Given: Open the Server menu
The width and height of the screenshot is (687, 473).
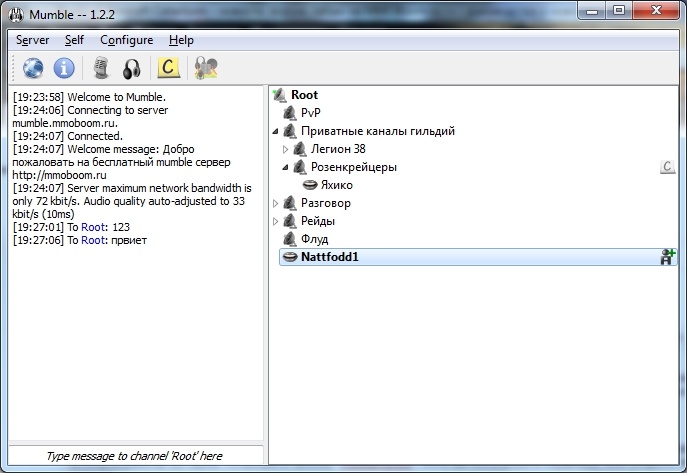Looking at the screenshot, I should coord(32,40).
